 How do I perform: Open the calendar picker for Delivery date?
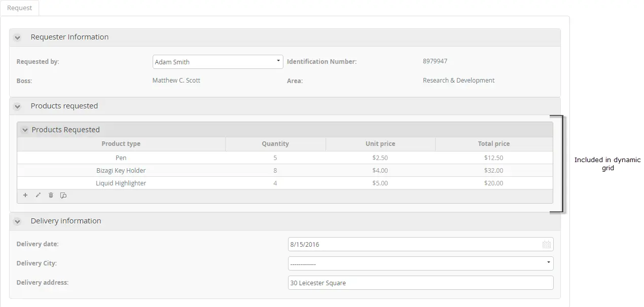click(547, 244)
